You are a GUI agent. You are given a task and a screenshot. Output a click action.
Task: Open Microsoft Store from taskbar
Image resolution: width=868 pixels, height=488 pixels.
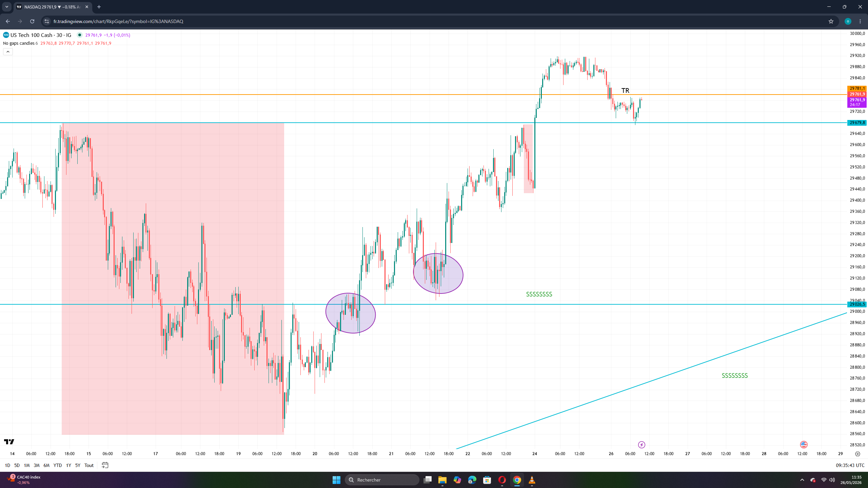pos(487,480)
